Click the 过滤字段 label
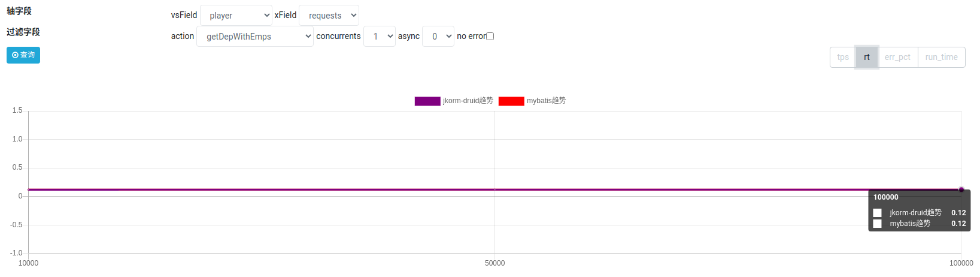This screenshot has height=277, width=980. pyautogui.click(x=23, y=32)
